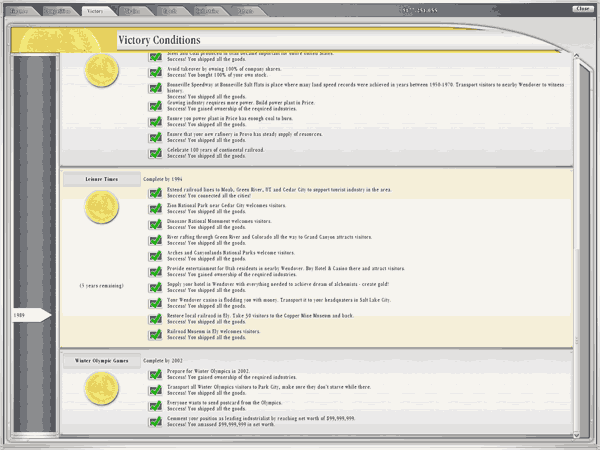Viewport: 600px width, 450px height.
Task: Click the 'Complete by 2002' text
Action: pyautogui.click(x=163, y=360)
